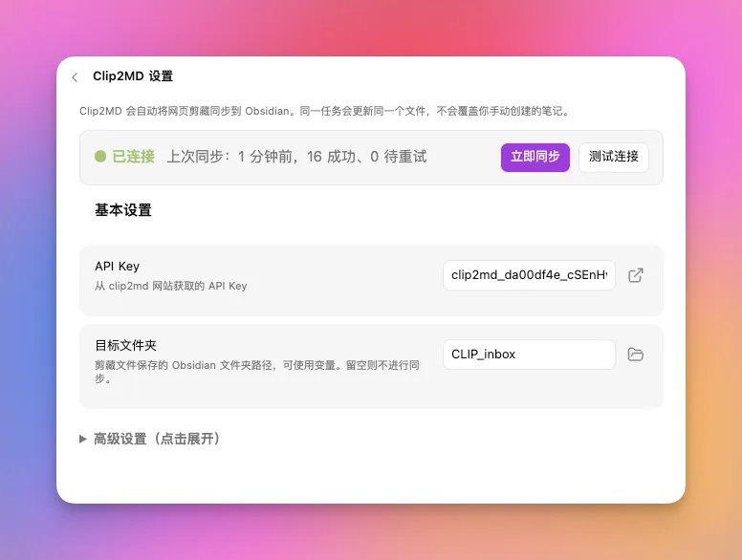This screenshot has width=742, height=560.
Task: Click the 高级设置（点击展开）label
Action: (x=158, y=439)
